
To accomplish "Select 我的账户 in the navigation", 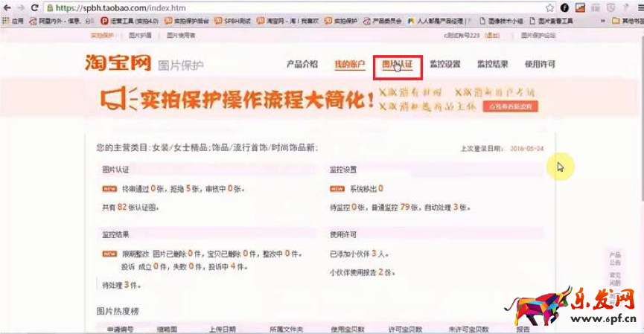I will pyautogui.click(x=349, y=65).
